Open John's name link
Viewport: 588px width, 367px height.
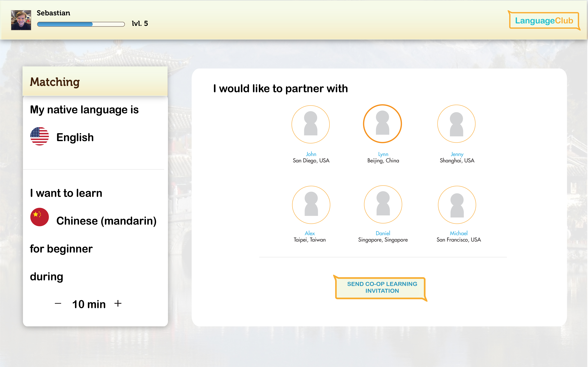click(311, 154)
